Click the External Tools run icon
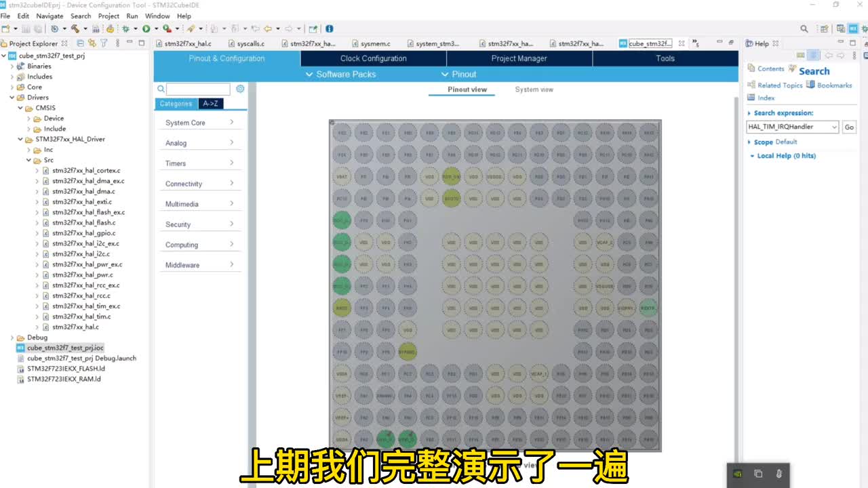Viewport: 868px width, 488px height. coord(167,28)
